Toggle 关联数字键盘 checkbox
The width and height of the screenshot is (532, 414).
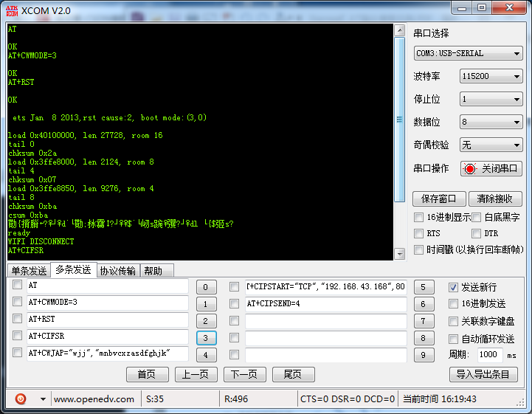point(453,321)
